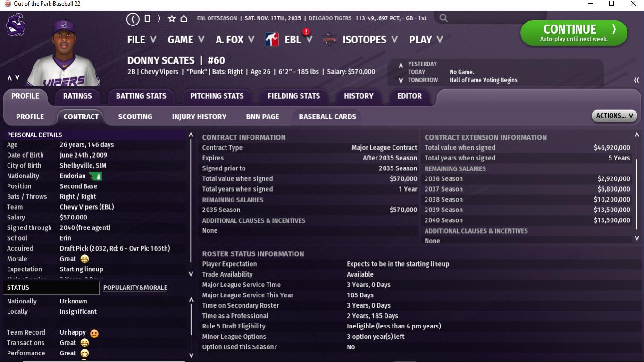Open the POPULARITY&MORALE link
The width and height of the screenshot is (644, 362).
click(x=135, y=287)
